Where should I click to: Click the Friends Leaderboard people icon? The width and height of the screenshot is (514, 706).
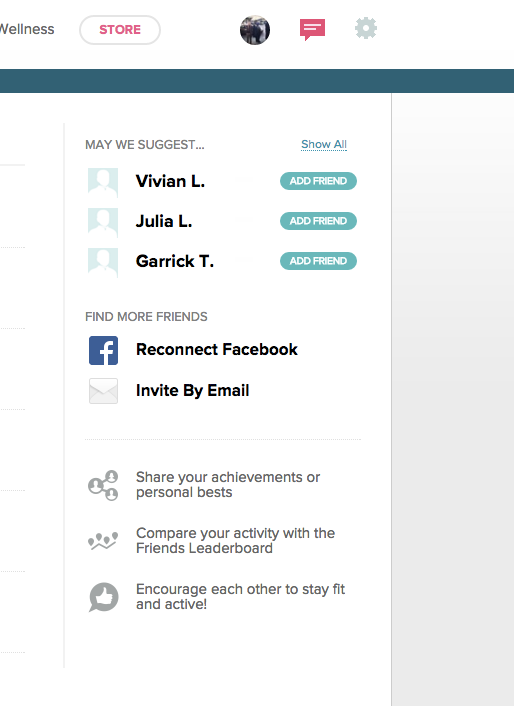click(x=103, y=541)
